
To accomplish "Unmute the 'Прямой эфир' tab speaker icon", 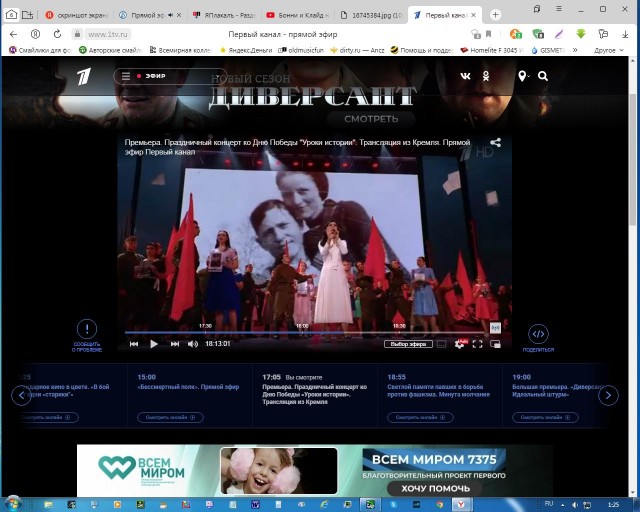I will (x=171, y=15).
